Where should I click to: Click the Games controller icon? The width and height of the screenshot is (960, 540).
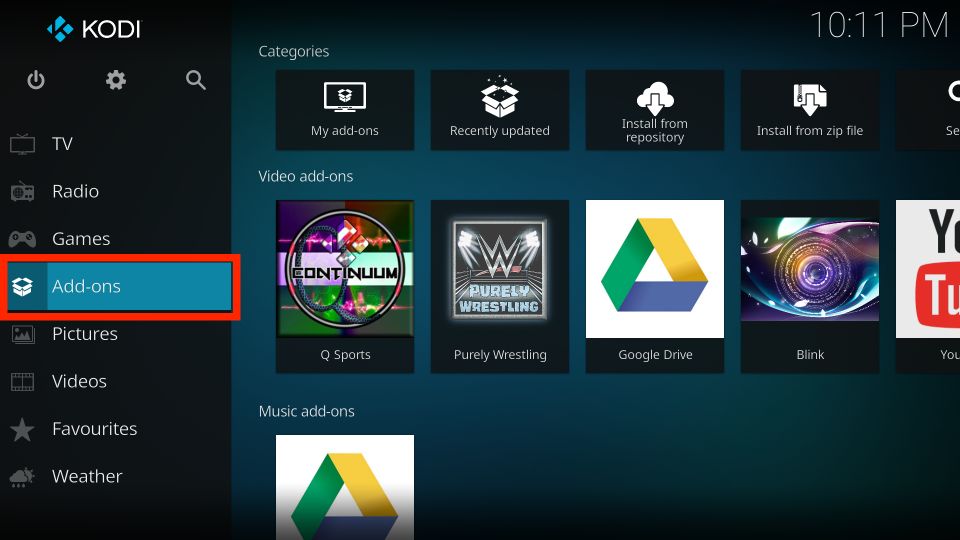tap(23, 239)
